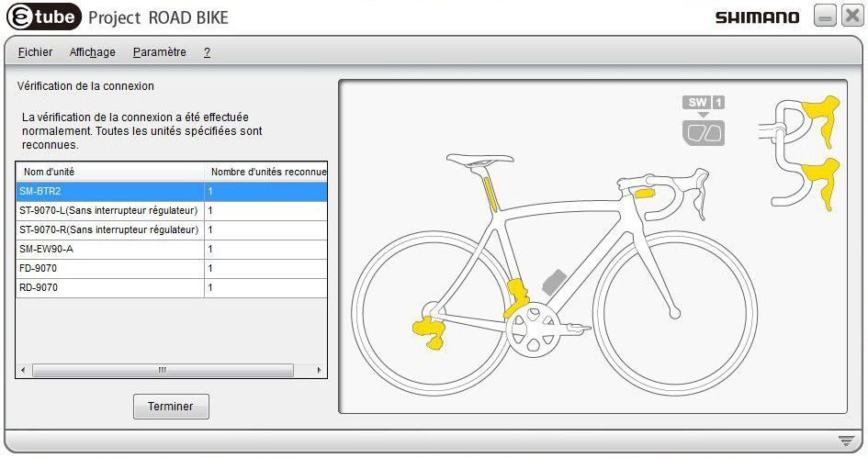Image resolution: width=868 pixels, height=458 pixels.
Task: Close the E-tube Project window
Action: (852, 16)
